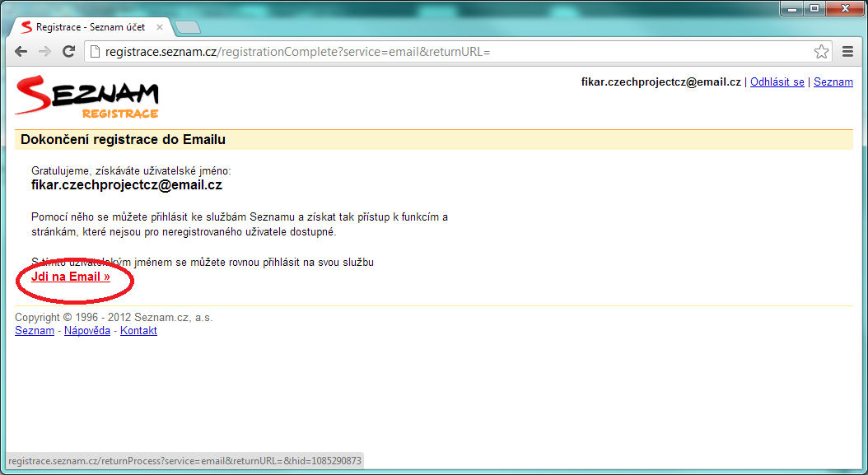Viewport: 868px width, 475px height.
Task: Click the Copyright 1996 - 2012 Seznam.cz text
Action: [x=114, y=317]
